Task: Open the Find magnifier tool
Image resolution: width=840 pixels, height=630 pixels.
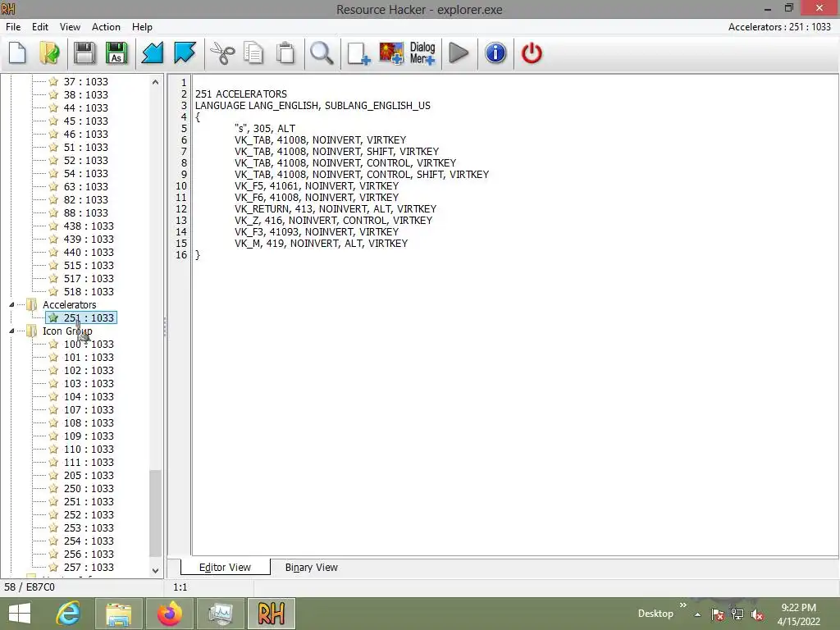Action: [322, 53]
